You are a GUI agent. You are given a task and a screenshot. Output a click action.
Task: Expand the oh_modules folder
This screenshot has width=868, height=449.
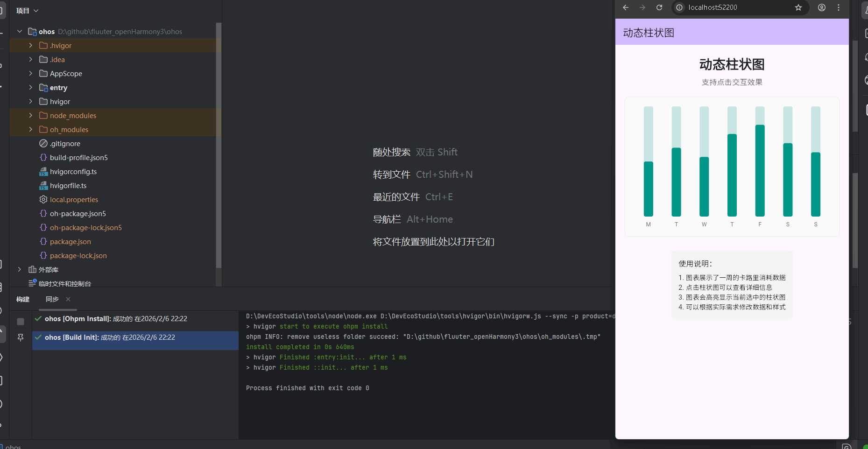tap(31, 129)
